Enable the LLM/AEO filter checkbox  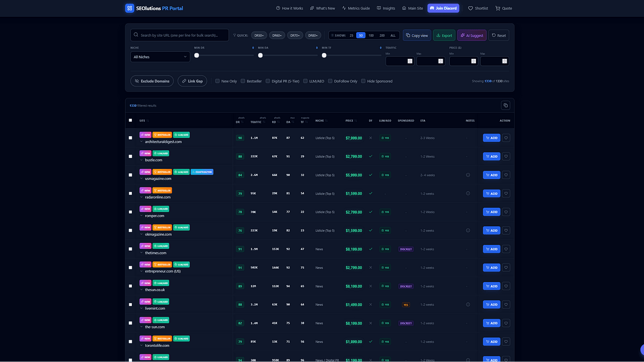click(305, 81)
